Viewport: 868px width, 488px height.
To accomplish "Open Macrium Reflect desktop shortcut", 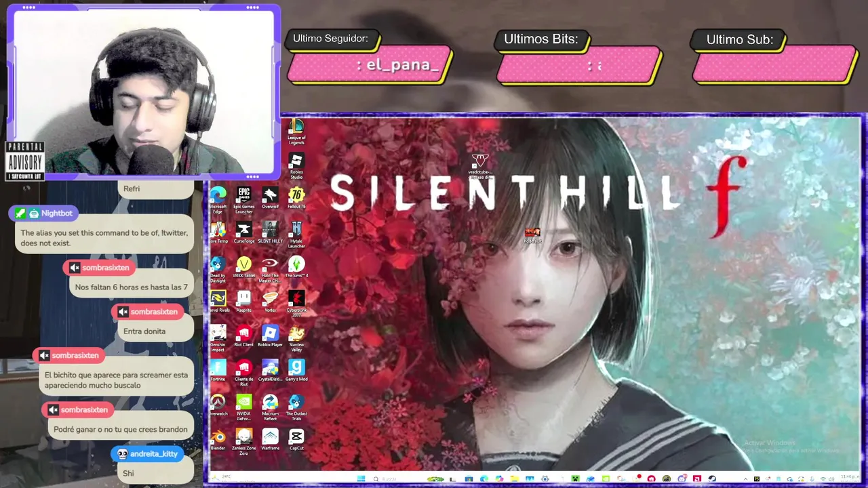I will pos(270,408).
